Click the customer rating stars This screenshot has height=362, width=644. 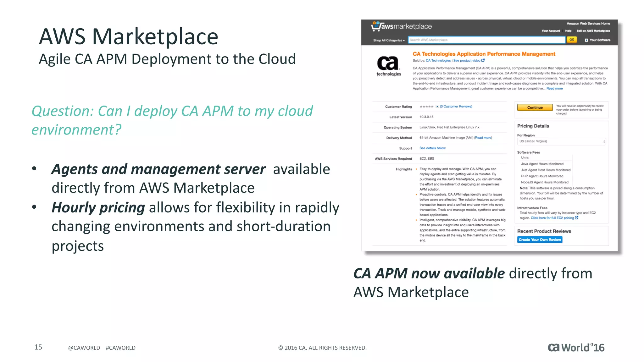point(426,107)
